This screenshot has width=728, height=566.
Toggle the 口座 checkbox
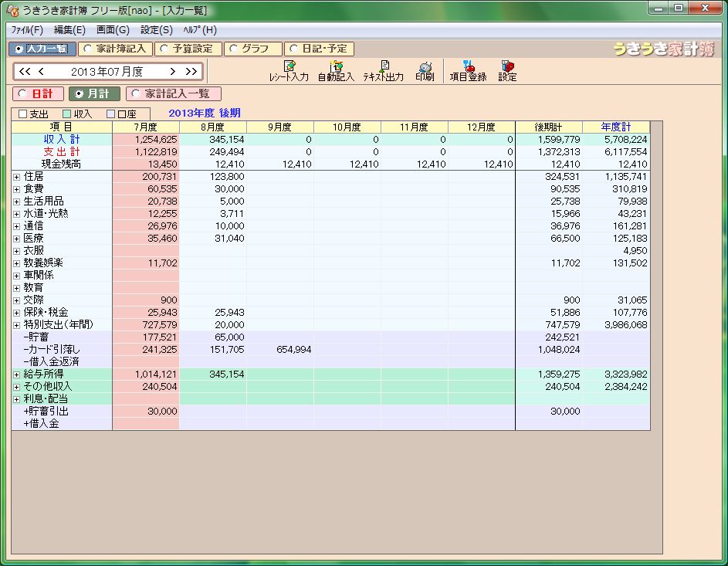tap(110, 114)
